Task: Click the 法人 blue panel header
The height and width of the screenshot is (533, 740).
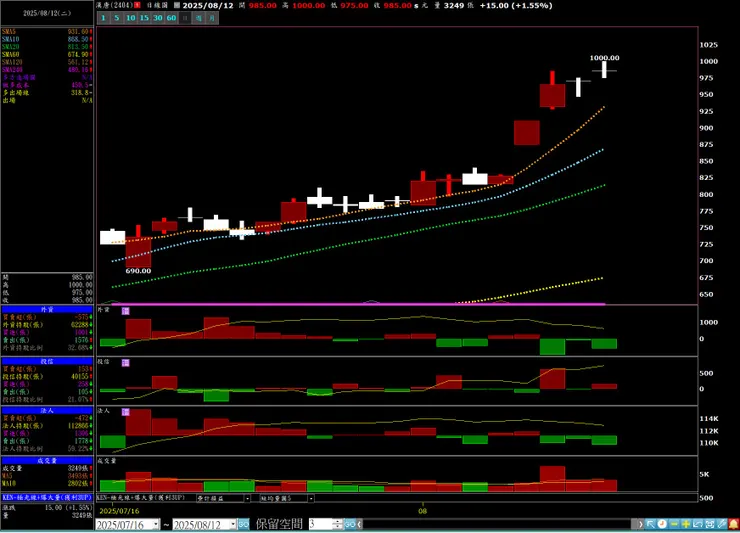Action: click(x=47, y=411)
